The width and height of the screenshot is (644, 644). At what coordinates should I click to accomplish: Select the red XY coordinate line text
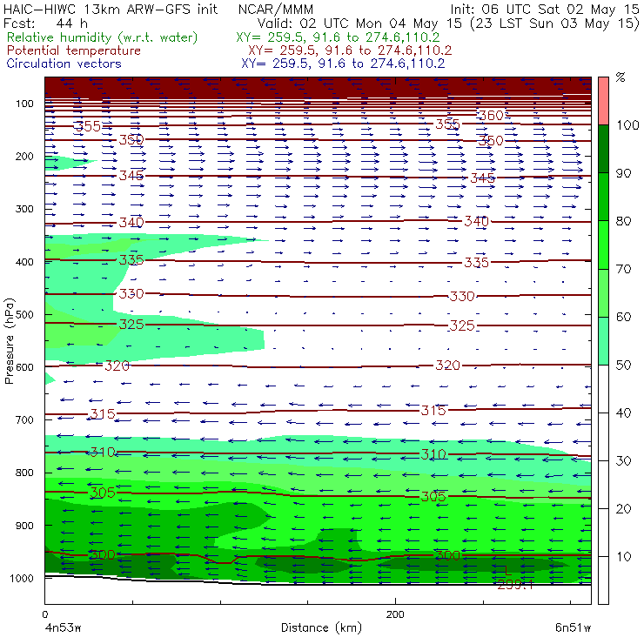(x=350, y=50)
